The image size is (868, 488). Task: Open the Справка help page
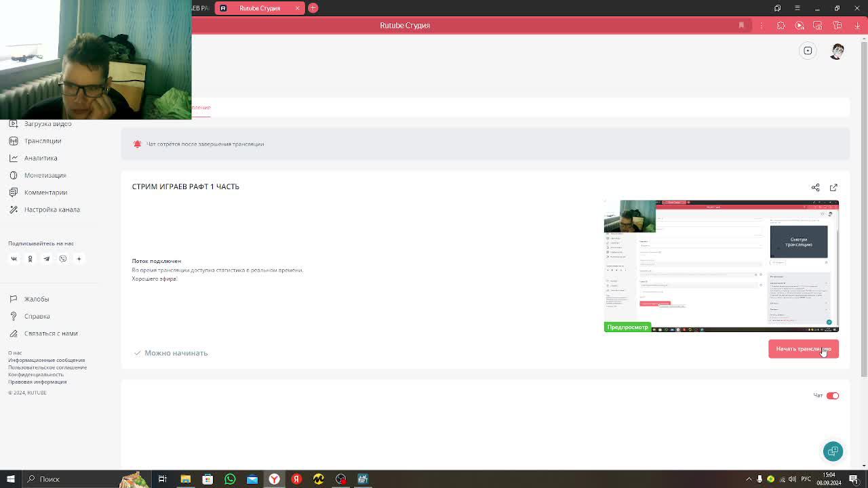tap(29, 316)
